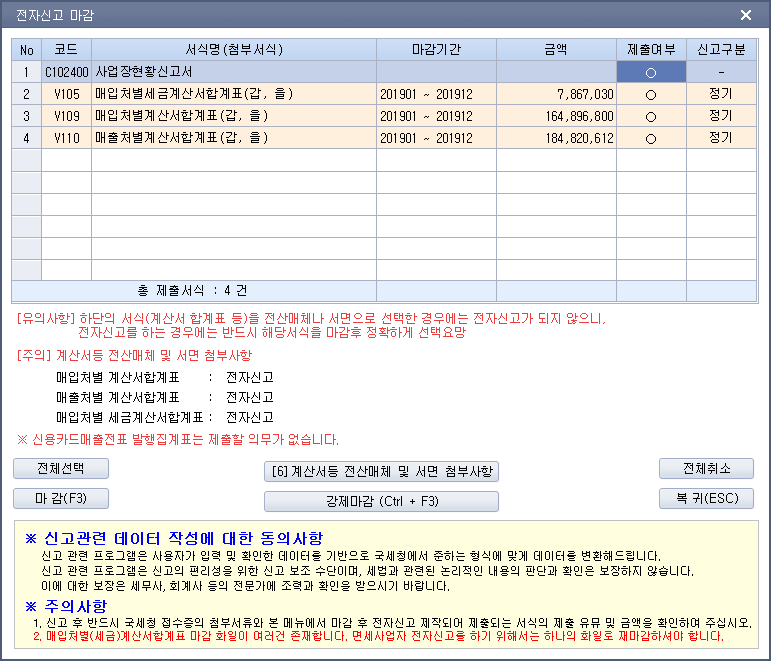Click the 마감기간 column header

436,49
